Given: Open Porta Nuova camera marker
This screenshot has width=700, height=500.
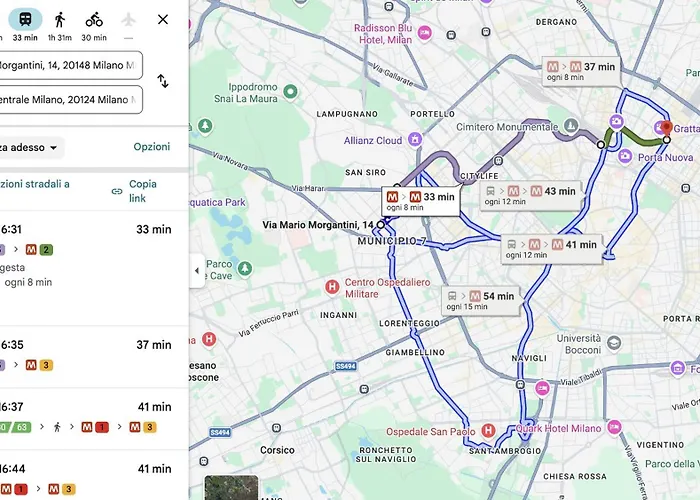Looking at the screenshot, I should 625,156.
